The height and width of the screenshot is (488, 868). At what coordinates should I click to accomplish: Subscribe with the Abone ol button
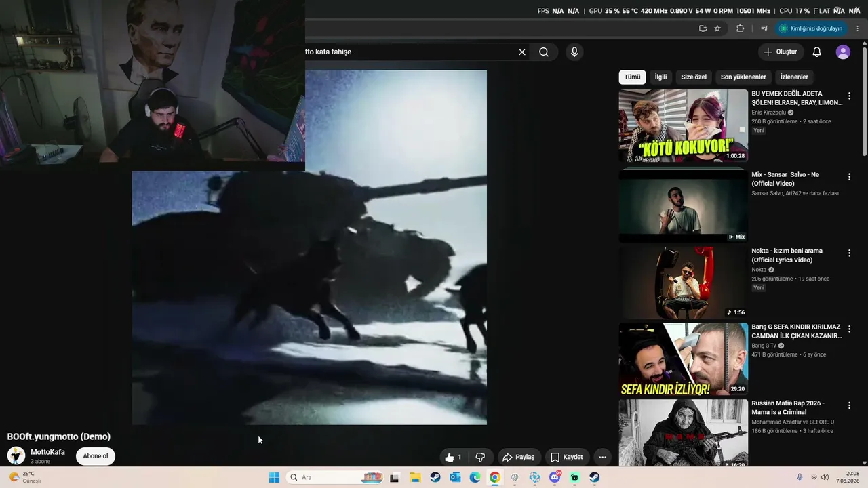(x=96, y=456)
